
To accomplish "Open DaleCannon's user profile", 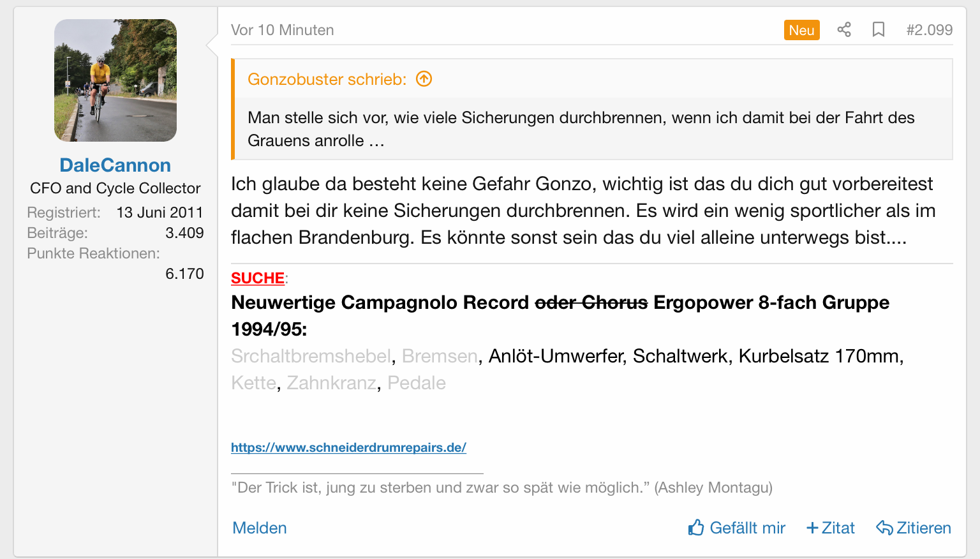I will point(115,165).
